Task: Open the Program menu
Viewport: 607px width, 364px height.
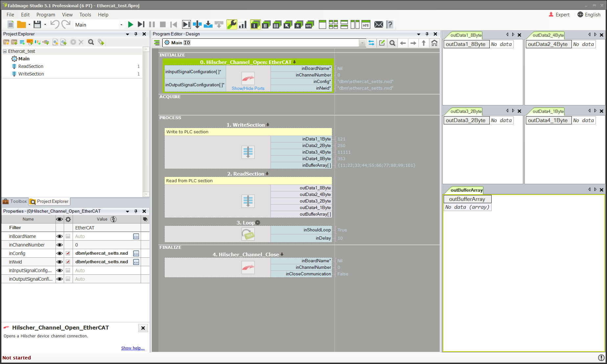Action: pos(46,15)
